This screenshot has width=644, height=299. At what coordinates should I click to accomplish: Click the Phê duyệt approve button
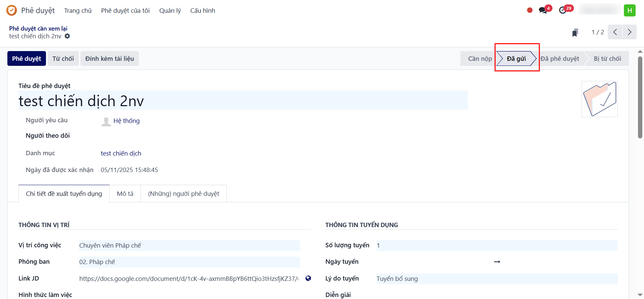click(26, 59)
